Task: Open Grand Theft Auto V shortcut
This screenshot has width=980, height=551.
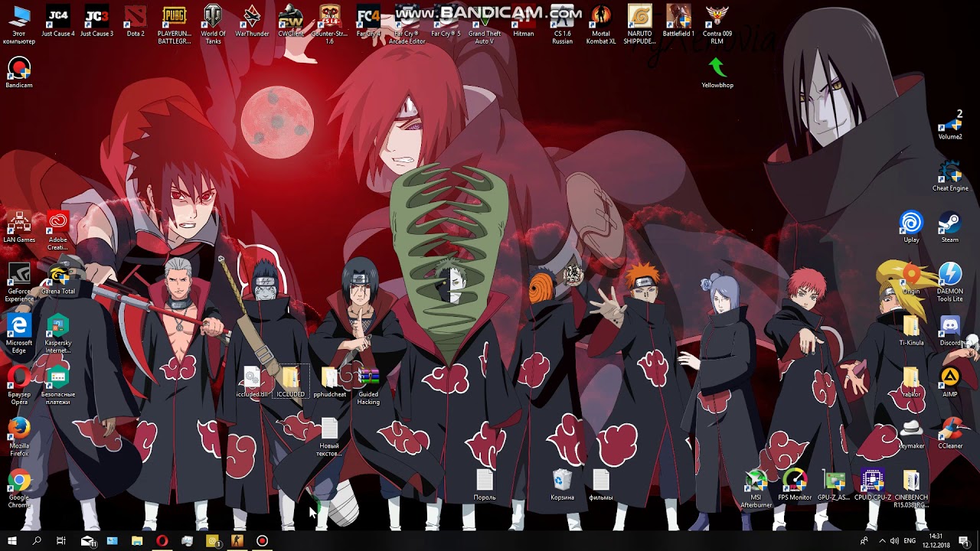Action: click(485, 23)
